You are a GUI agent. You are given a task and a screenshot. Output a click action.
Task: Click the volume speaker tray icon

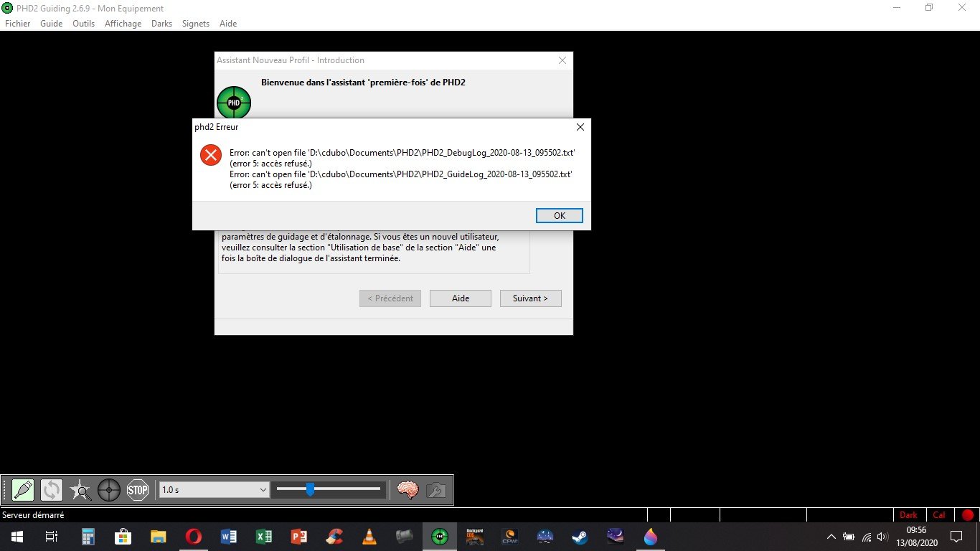click(x=882, y=537)
